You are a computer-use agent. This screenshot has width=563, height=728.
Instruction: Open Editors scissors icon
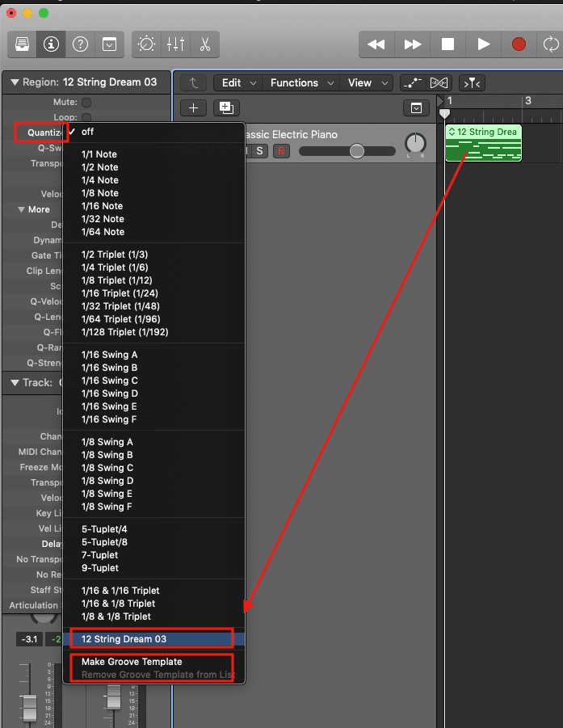pos(204,44)
